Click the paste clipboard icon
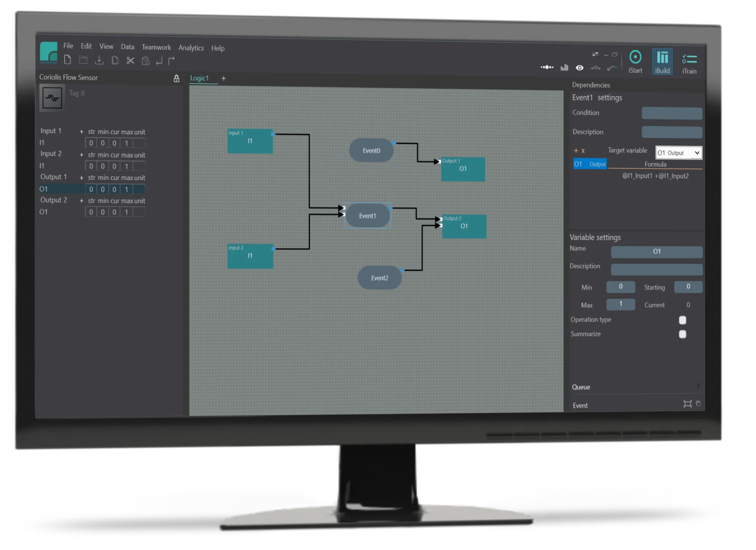This screenshot has width=756, height=550. click(x=146, y=61)
